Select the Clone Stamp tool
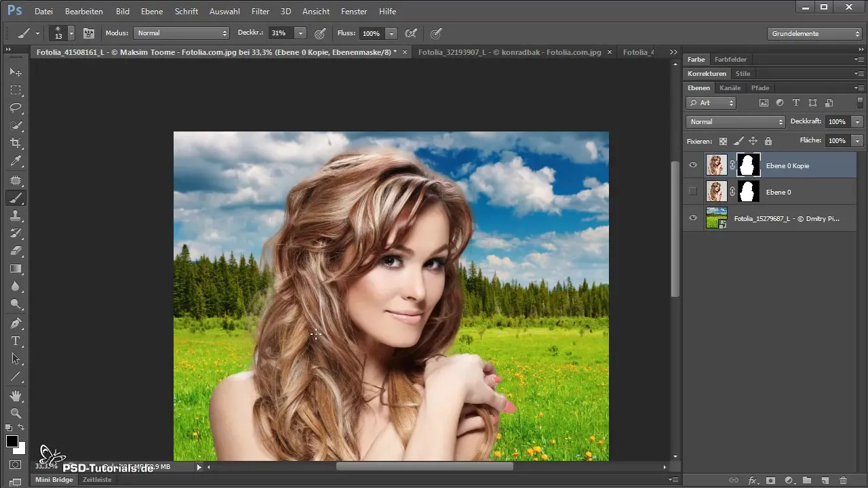Screen dimensions: 868x488 tap(16, 216)
